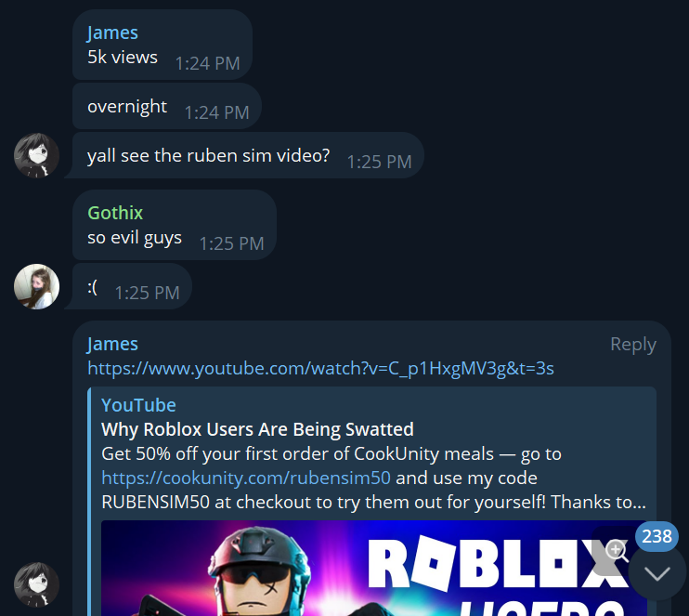Open the cookunity.com/rubensim50 link
689x616 pixels.
(246, 478)
